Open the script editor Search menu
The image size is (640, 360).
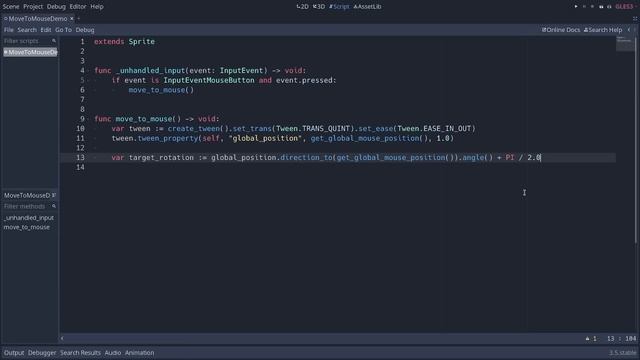27,30
